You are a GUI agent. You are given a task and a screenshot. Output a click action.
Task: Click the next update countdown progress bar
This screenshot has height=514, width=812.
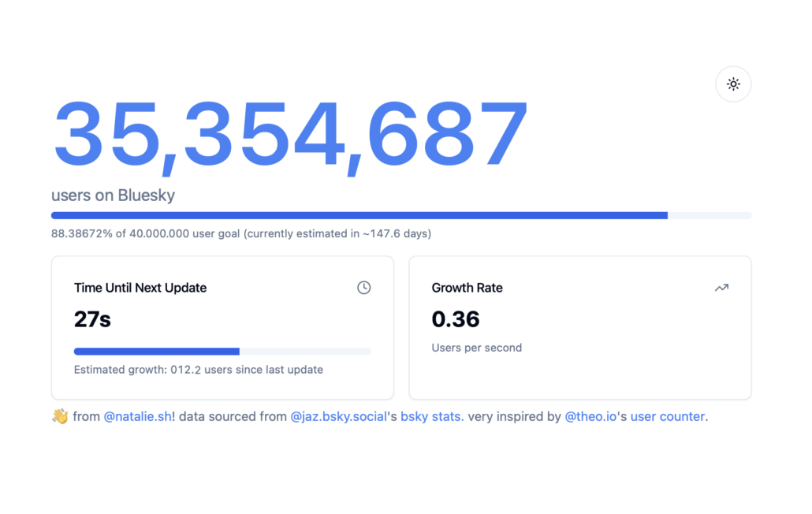coord(222,352)
